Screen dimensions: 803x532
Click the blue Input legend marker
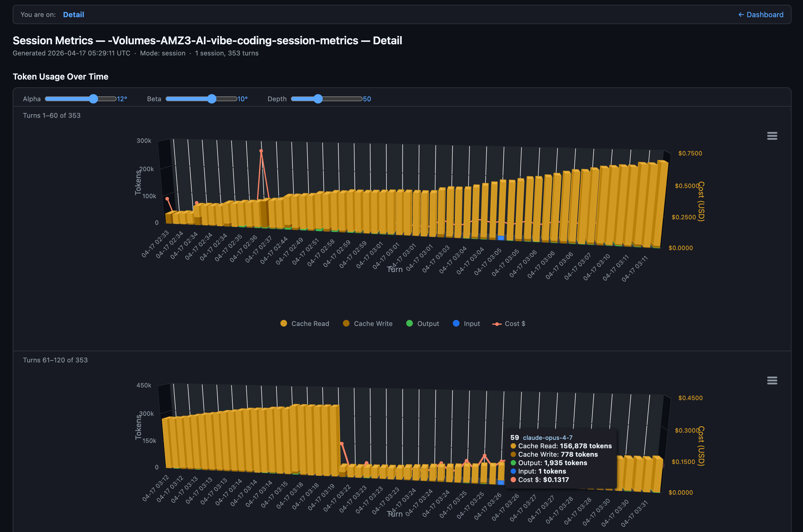[x=456, y=323]
